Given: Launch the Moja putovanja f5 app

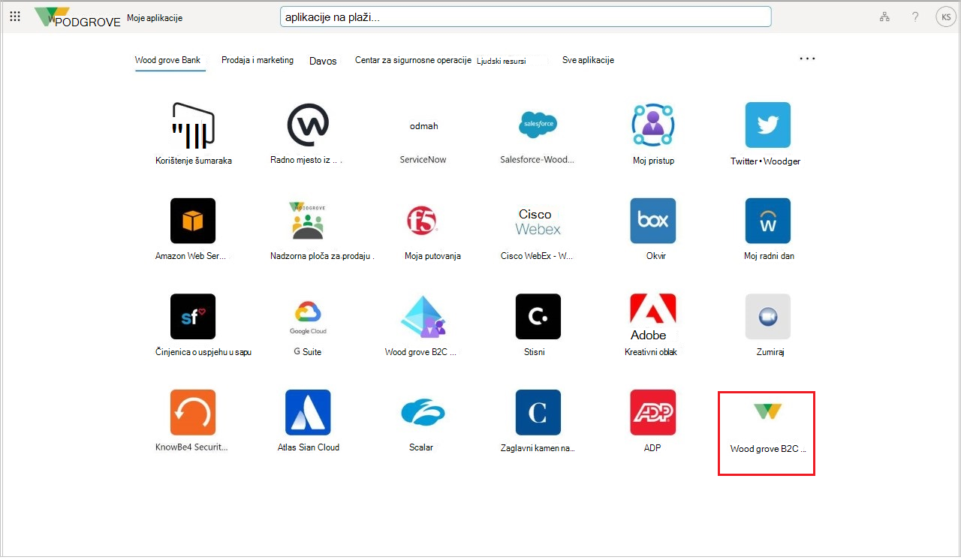Looking at the screenshot, I should 422,221.
